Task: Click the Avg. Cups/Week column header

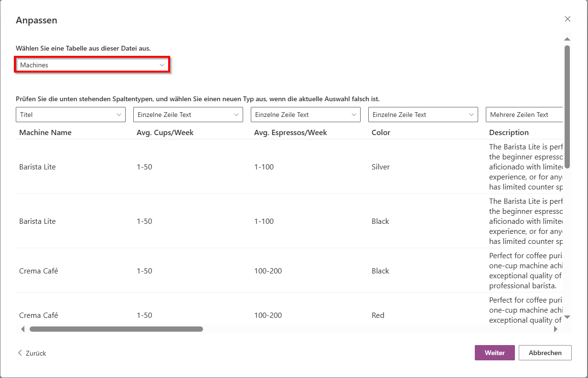Action: [165, 132]
